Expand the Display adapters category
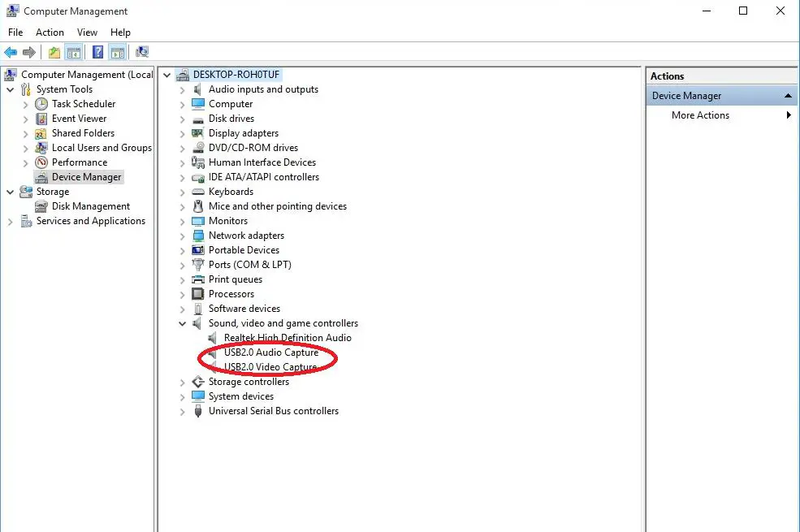 click(x=181, y=132)
